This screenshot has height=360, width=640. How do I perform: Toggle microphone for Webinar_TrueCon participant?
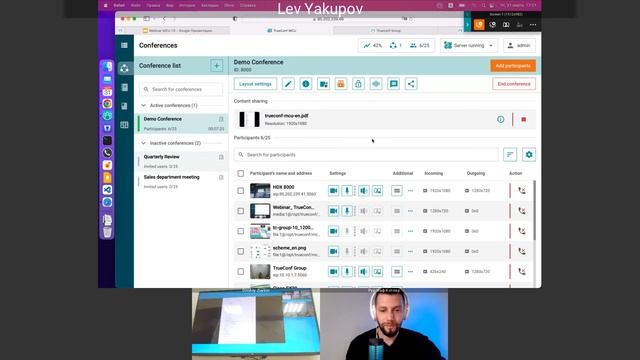pyautogui.click(x=347, y=211)
